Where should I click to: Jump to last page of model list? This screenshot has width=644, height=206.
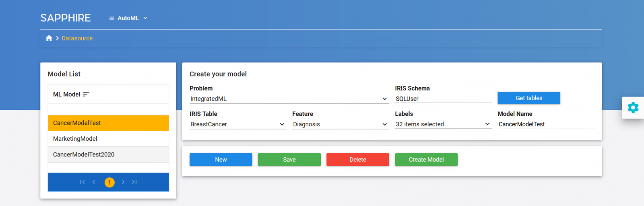[134, 182]
